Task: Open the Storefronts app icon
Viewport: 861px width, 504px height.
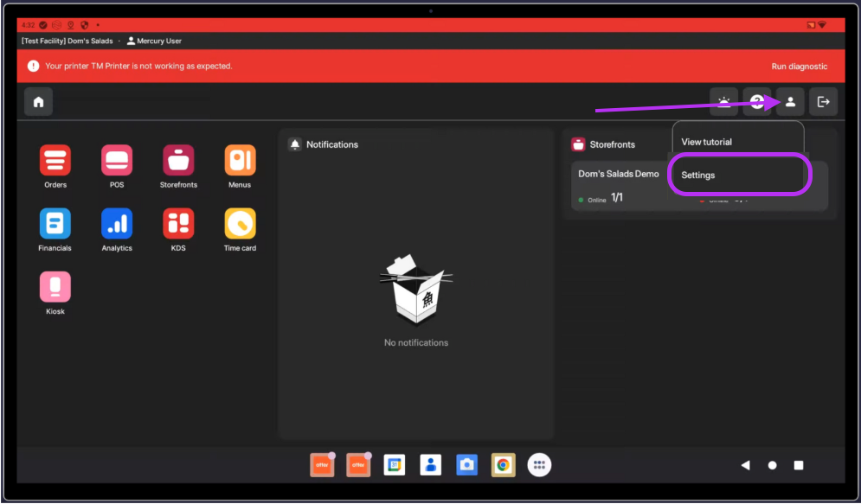Action: click(x=178, y=161)
